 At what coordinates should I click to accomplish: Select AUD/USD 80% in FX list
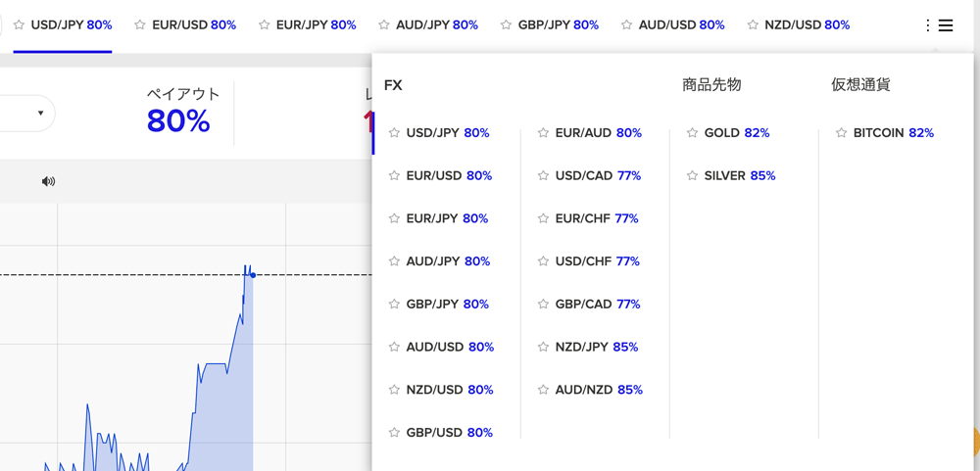450,347
